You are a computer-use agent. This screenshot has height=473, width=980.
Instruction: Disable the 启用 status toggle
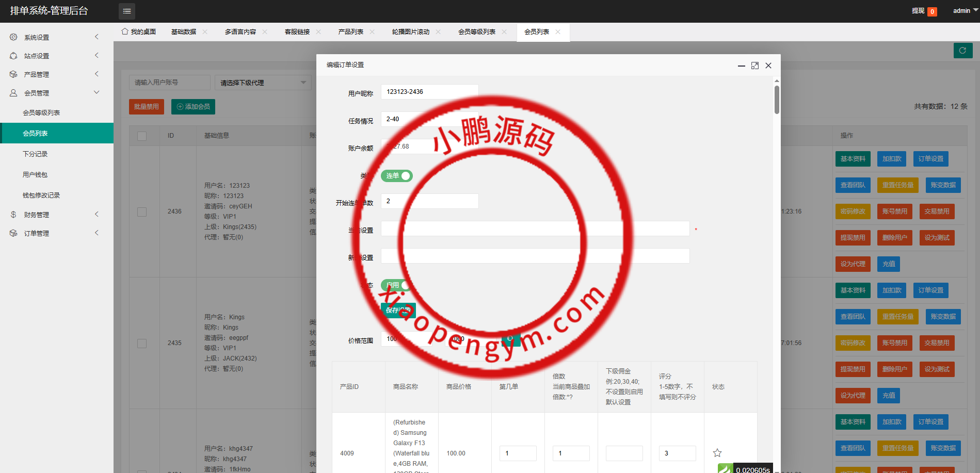pyautogui.click(x=396, y=285)
